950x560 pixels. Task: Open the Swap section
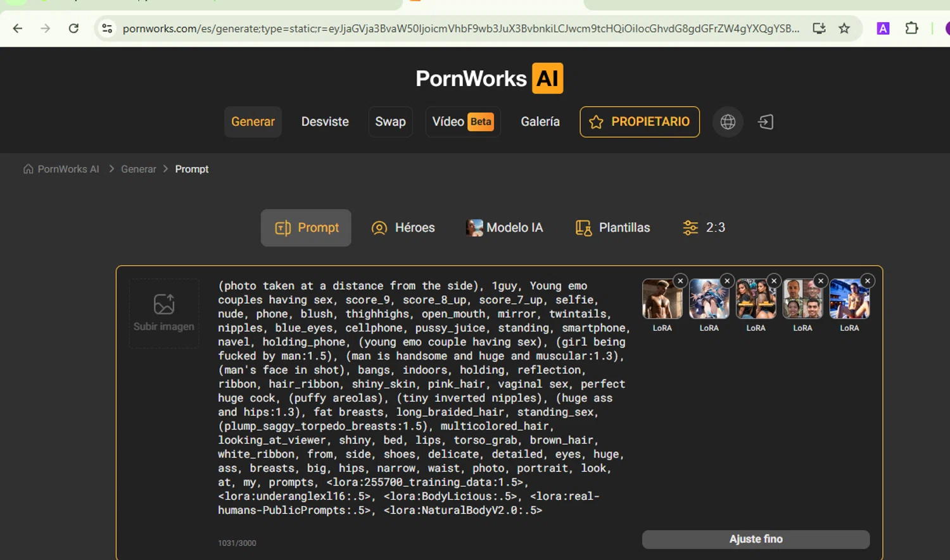pyautogui.click(x=390, y=121)
